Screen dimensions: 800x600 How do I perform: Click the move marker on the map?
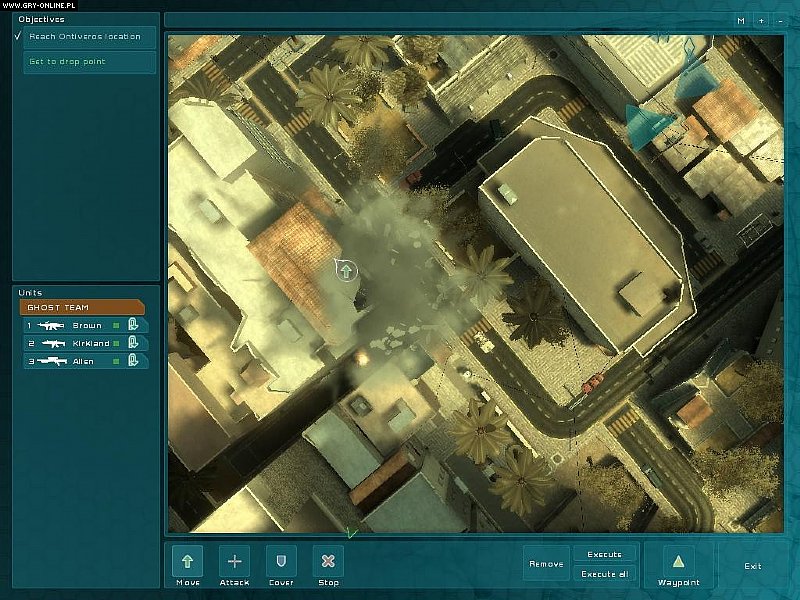click(345, 270)
